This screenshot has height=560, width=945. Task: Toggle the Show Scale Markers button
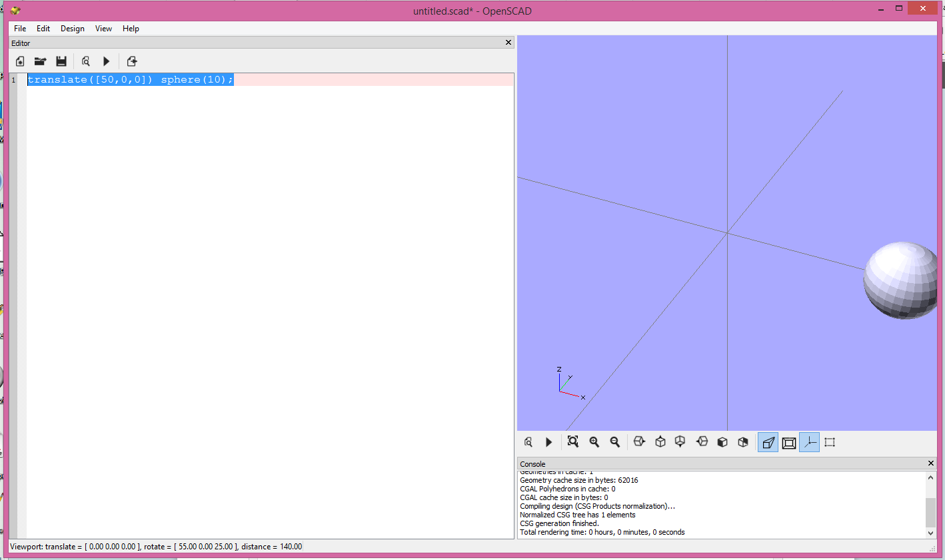pos(829,441)
